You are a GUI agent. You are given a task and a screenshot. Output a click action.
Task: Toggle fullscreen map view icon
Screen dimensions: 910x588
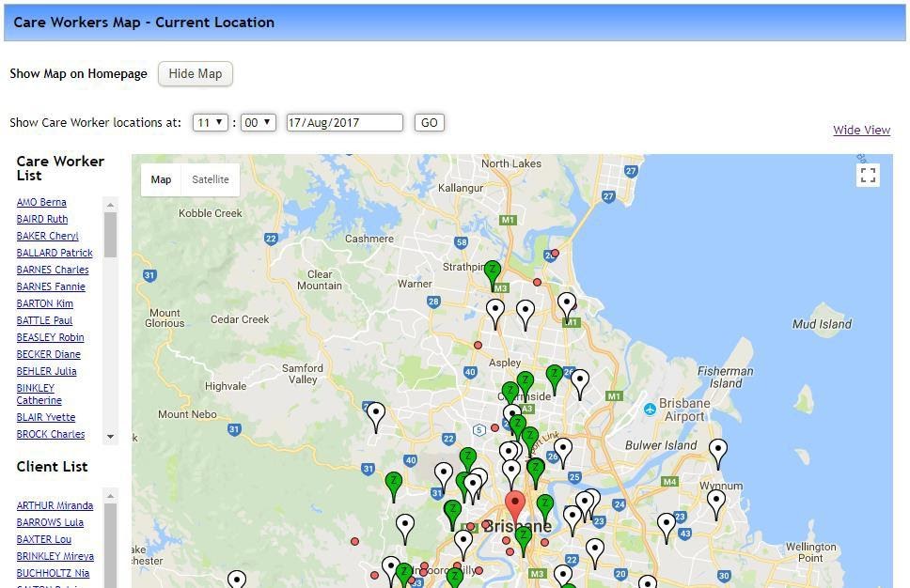[868, 175]
